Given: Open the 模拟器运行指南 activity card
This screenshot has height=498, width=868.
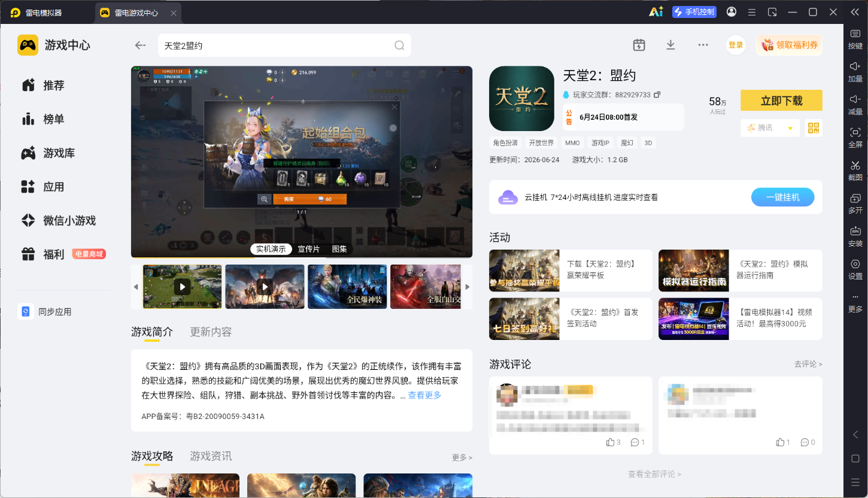Looking at the screenshot, I should 740,271.
